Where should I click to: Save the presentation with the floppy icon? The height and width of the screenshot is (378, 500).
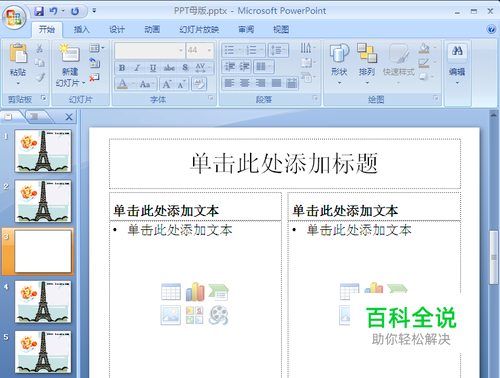(39, 12)
